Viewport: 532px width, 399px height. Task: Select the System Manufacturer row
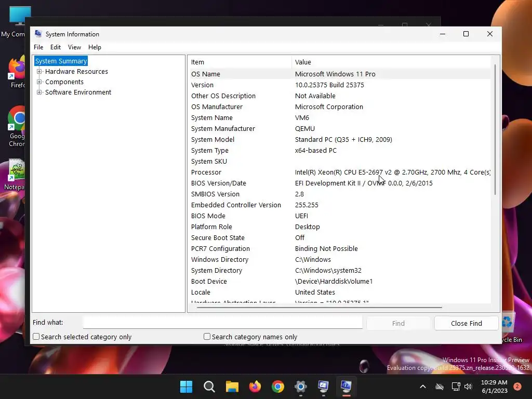[340, 129]
